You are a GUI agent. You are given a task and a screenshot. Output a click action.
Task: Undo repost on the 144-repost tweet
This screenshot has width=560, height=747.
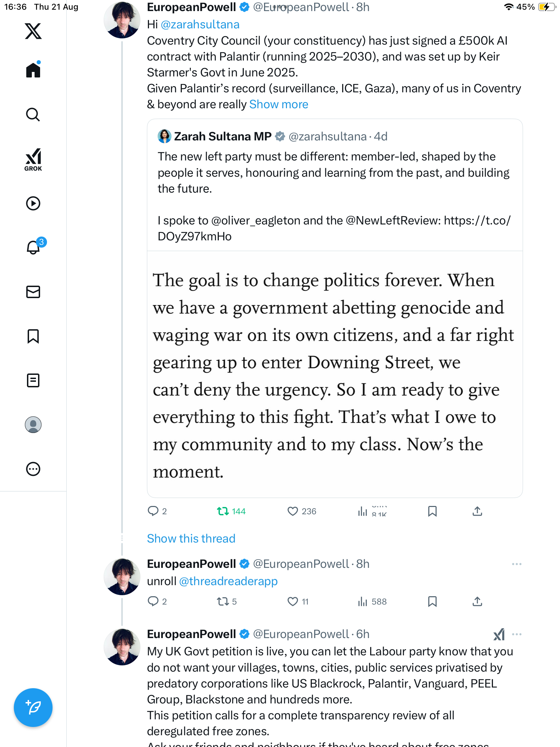click(x=223, y=511)
